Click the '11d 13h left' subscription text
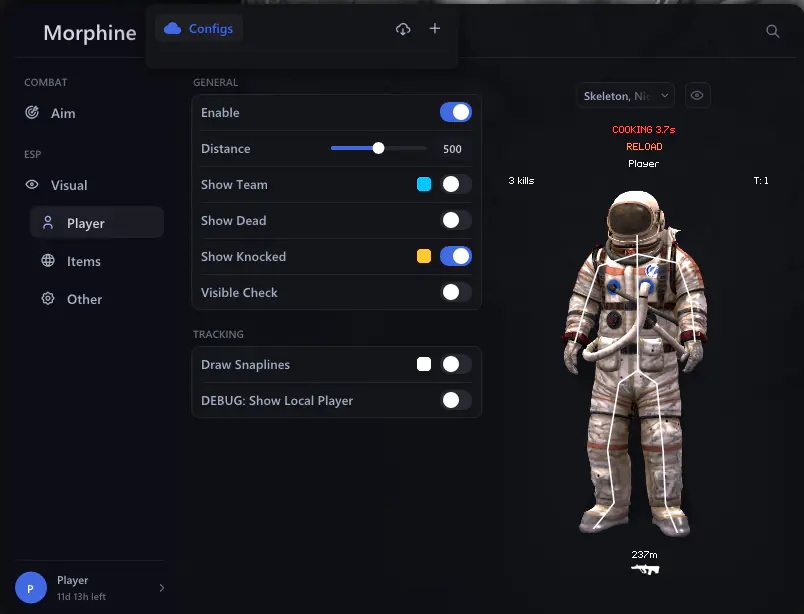The width and height of the screenshot is (804, 614). pos(81,597)
